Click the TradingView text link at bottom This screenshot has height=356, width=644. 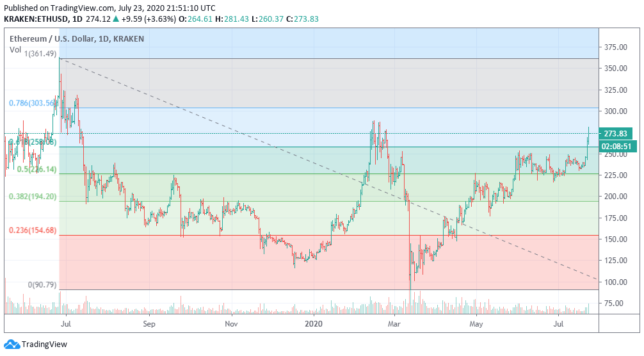coord(44,344)
